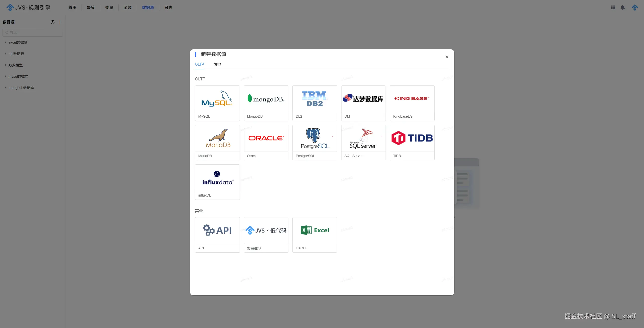Focus the 搜索 input in sidebar
644x328 pixels.
pos(33,32)
